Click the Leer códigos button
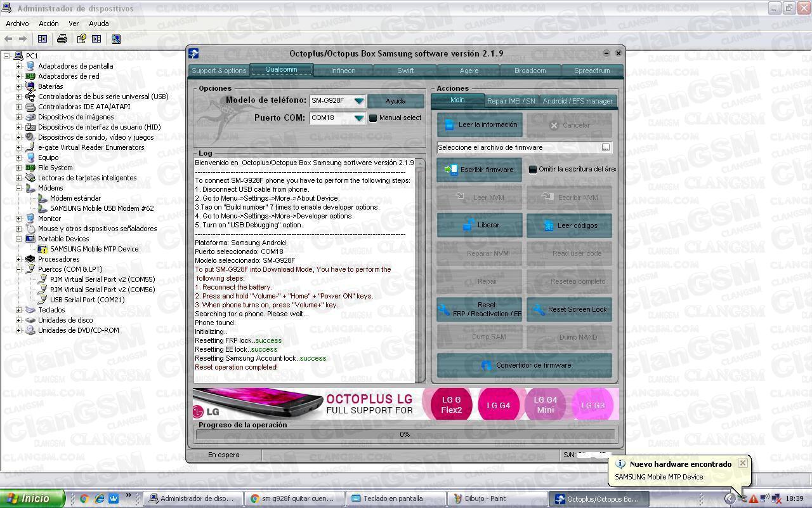This screenshot has height=508, width=812. 569,225
